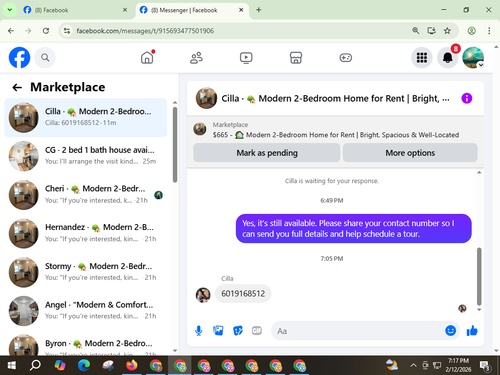
Task: Click the back arrow beside Marketplace heading
Action: [17, 87]
